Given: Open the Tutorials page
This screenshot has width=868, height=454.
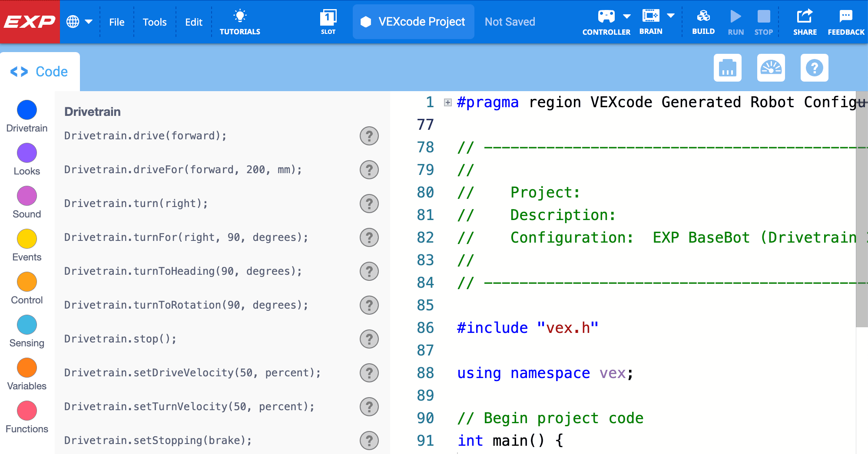Looking at the screenshot, I should [240, 21].
